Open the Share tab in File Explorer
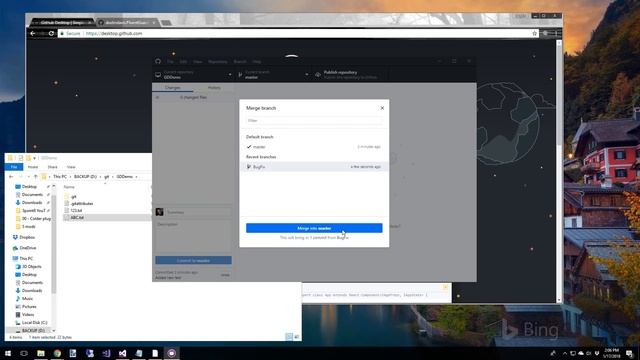Screen dimensions: 640x360 [x=53, y=167]
